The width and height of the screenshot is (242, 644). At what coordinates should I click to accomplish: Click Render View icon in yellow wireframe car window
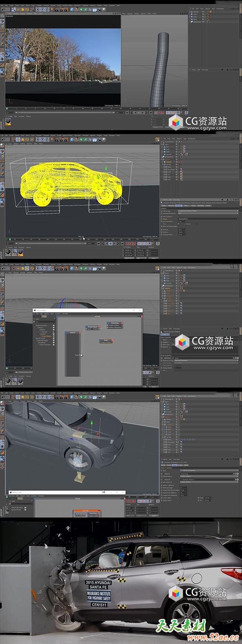(56, 139)
